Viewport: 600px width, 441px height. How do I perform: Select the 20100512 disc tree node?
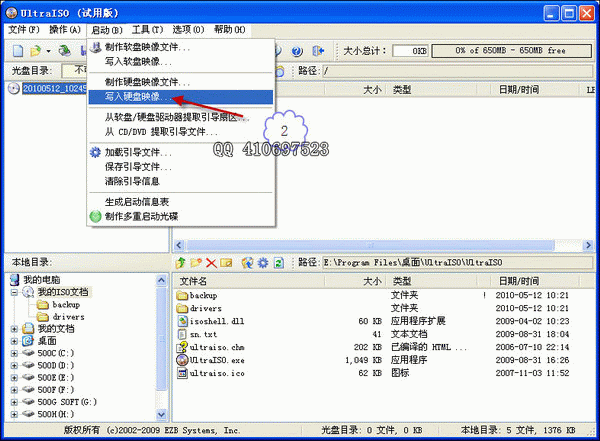[x=54, y=88]
